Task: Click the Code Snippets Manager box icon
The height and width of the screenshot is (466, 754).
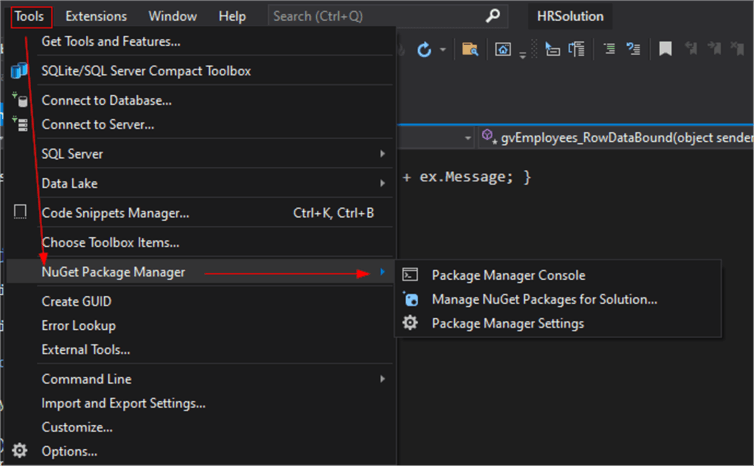Action: 19,213
